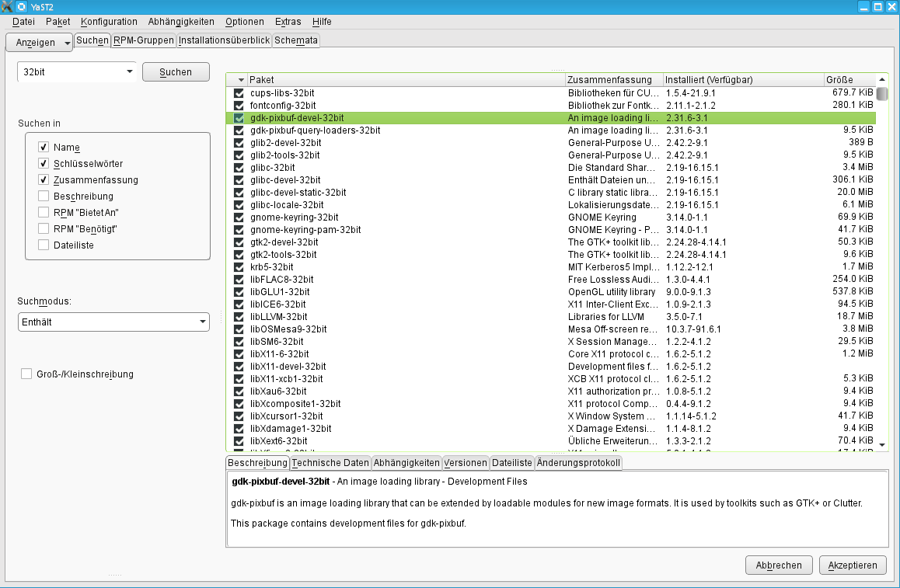This screenshot has width=900, height=588.
Task: Click the package list vertical scrollbar handle
Action: (882, 94)
